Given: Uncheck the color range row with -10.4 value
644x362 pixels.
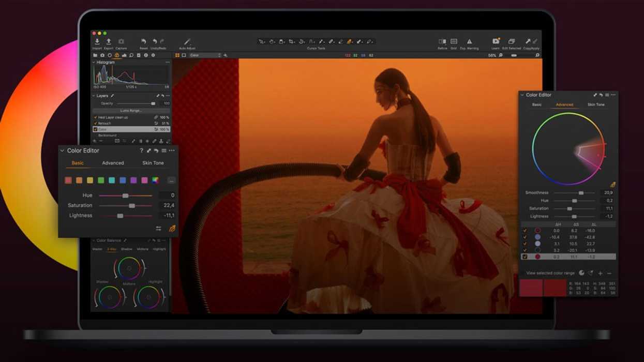Looking at the screenshot, I should pos(525,237).
